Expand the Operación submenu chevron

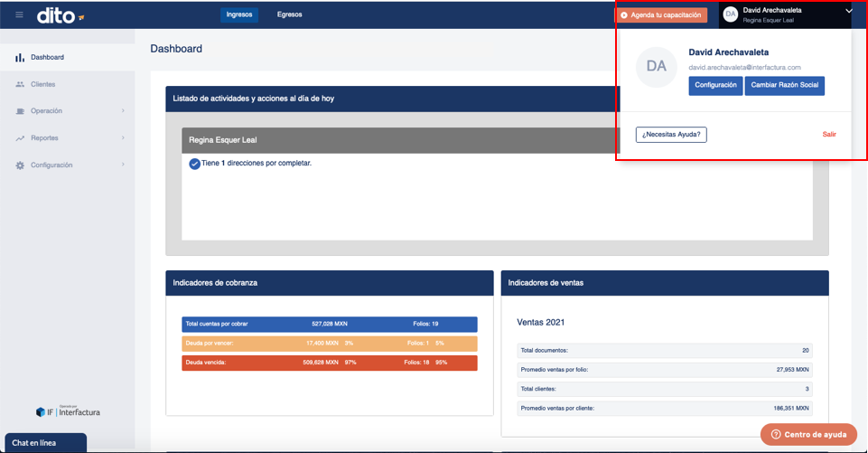point(123,111)
